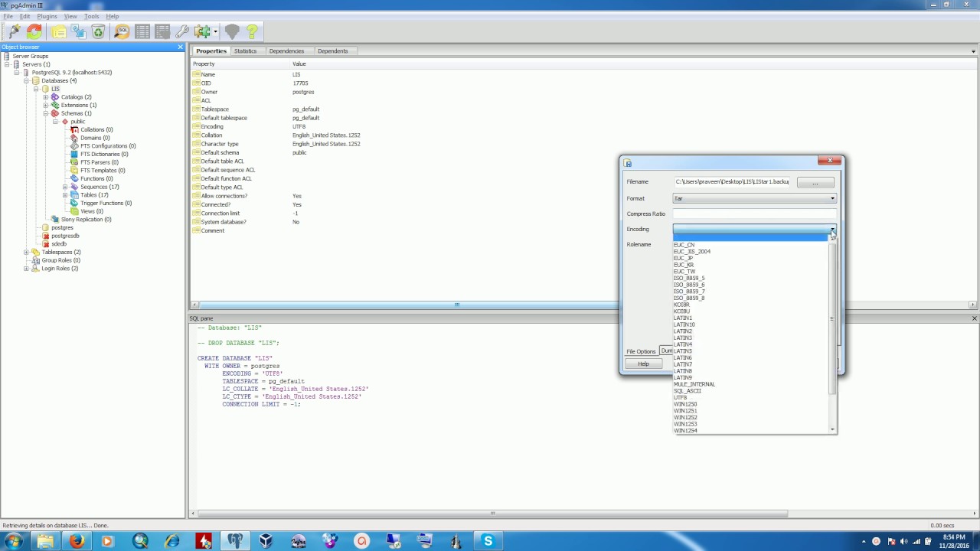Click the encoding list scroll-down arrow

pyautogui.click(x=832, y=430)
